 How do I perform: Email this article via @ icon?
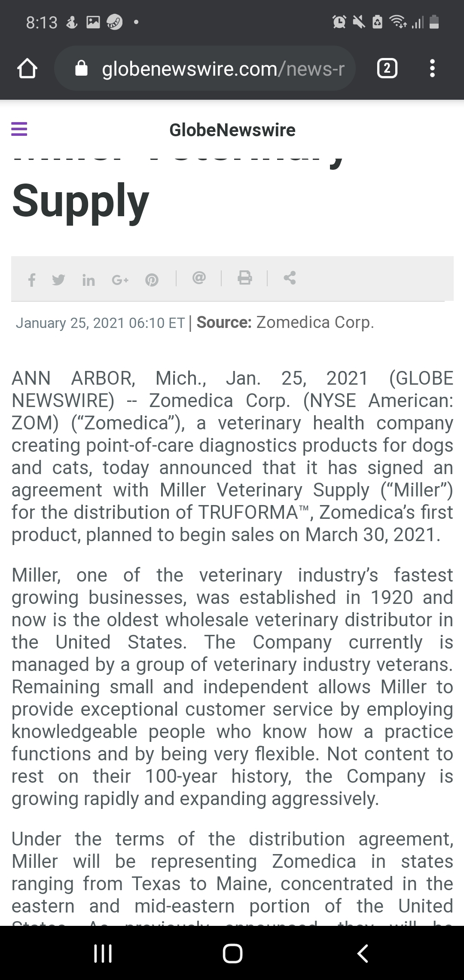(x=199, y=278)
